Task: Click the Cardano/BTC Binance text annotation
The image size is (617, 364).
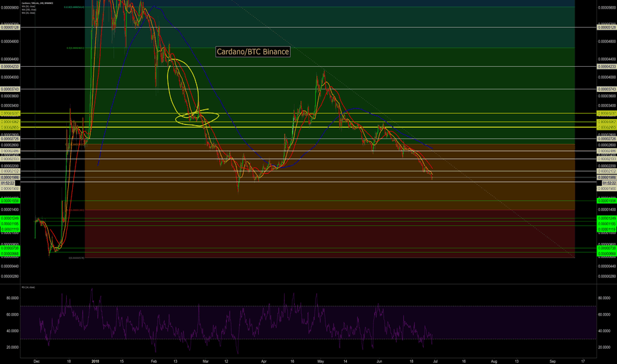Action: (x=253, y=52)
